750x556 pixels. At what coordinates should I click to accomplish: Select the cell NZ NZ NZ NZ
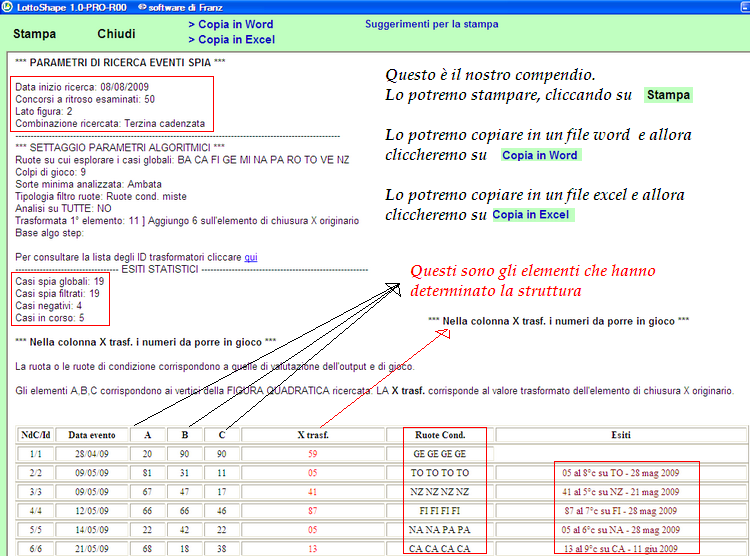[x=440, y=492]
